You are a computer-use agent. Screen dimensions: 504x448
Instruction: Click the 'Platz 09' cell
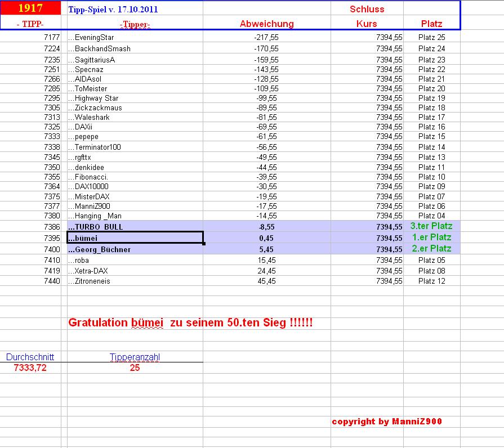(432, 187)
